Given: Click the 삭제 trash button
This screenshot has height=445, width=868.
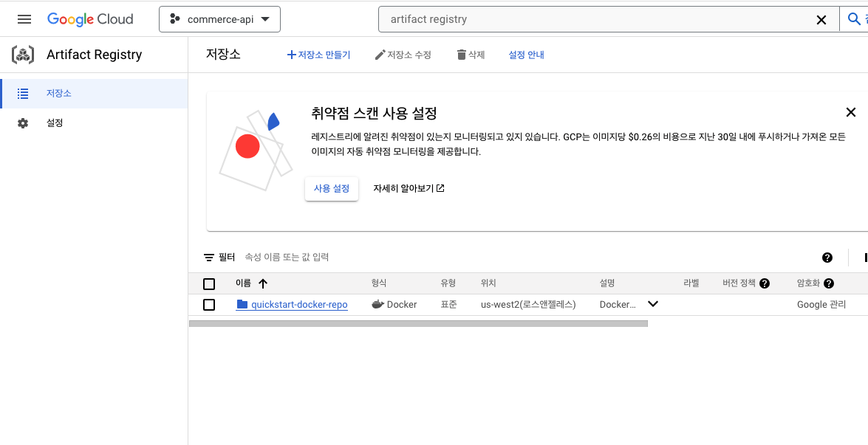Looking at the screenshot, I should (471, 55).
